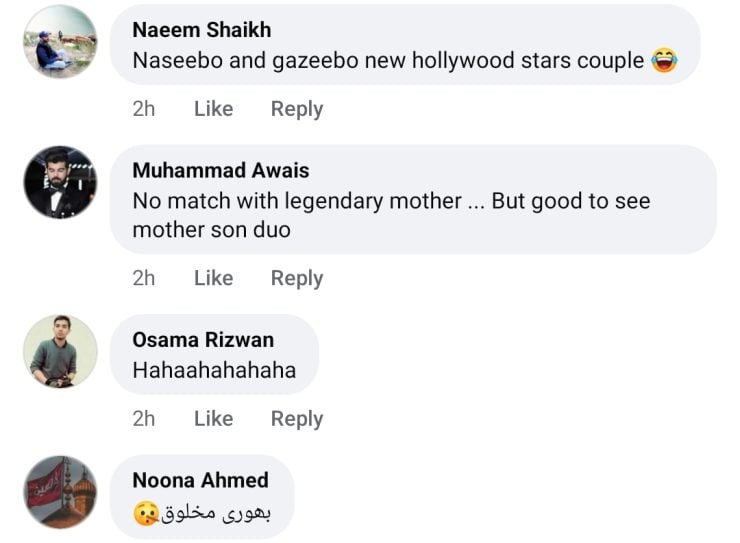Click the Noona Ahmed name link
Viewport: 740px width, 543px height.
point(200,481)
